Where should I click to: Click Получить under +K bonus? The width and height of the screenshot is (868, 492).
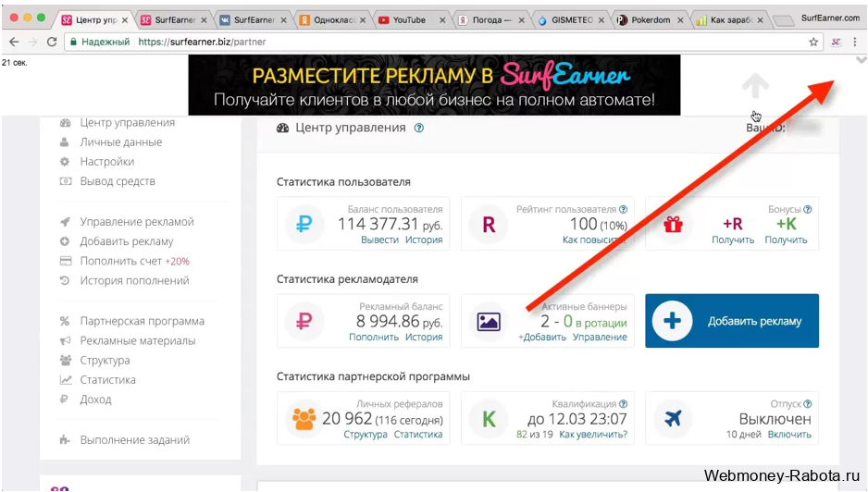point(786,240)
